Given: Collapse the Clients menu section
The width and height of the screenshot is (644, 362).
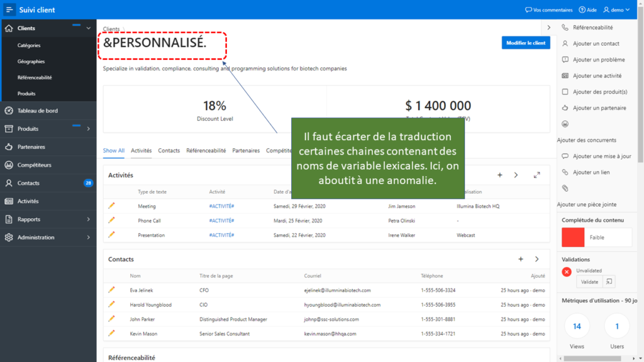Looking at the screenshot, I should tap(88, 28).
